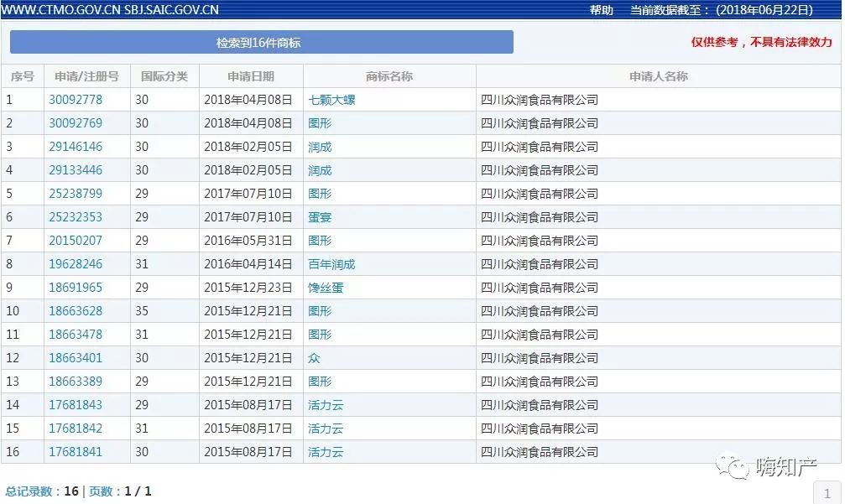
Task: Select date 2017年07月10日 in row 6
Action: click(248, 217)
